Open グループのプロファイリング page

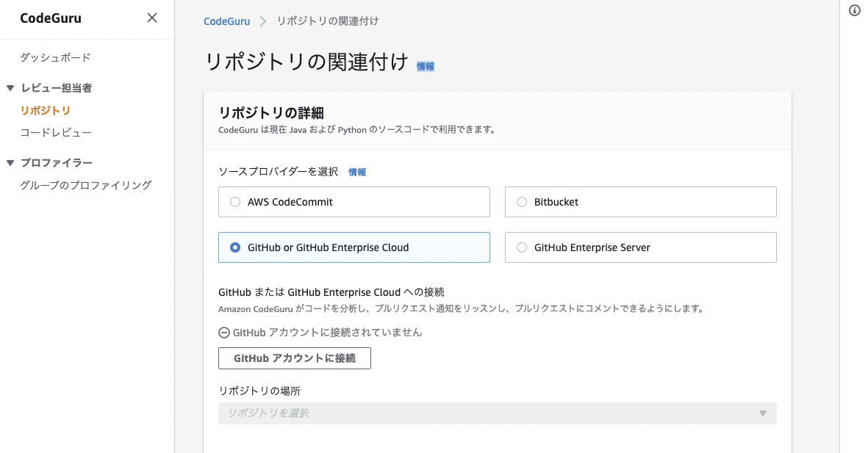(x=86, y=185)
